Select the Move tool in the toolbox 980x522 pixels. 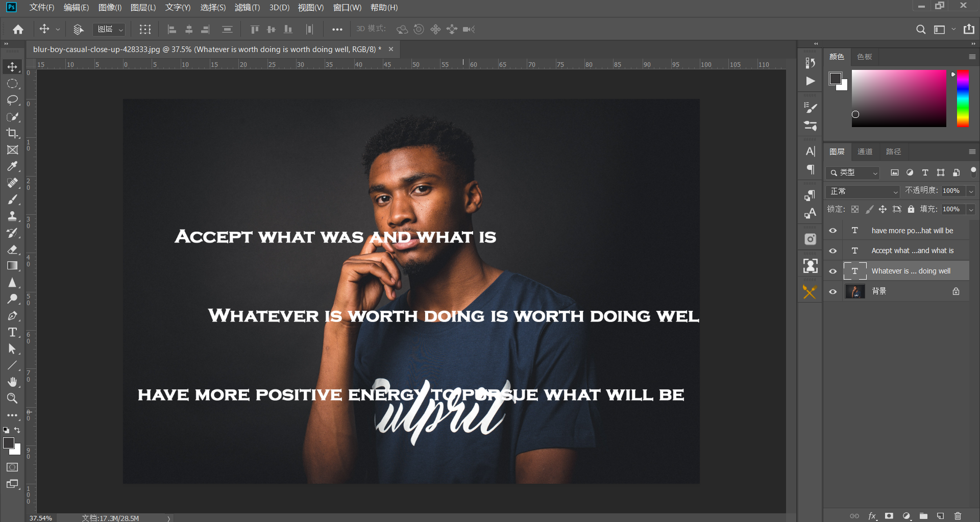pyautogui.click(x=12, y=67)
